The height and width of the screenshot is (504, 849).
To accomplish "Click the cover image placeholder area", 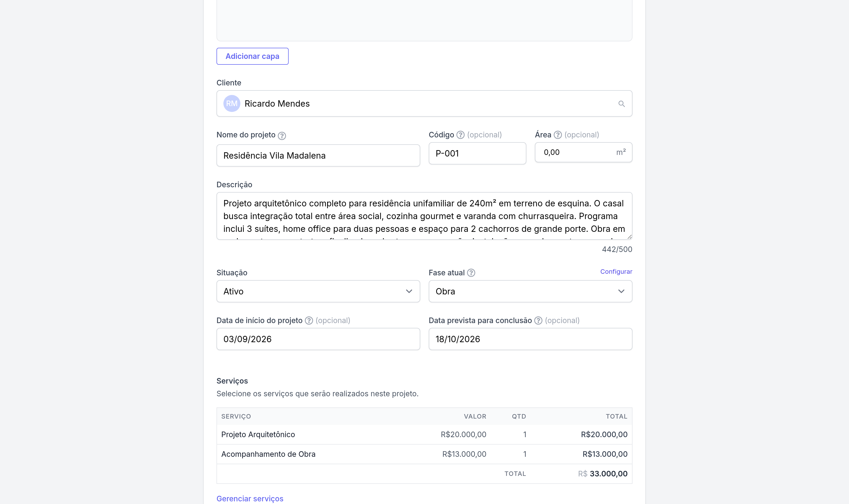I will 424,20.
